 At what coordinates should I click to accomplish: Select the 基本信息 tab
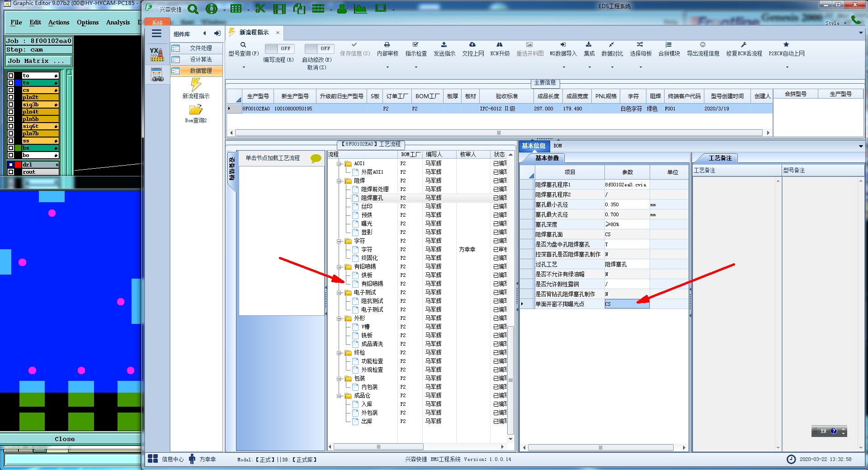(x=533, y=146)
